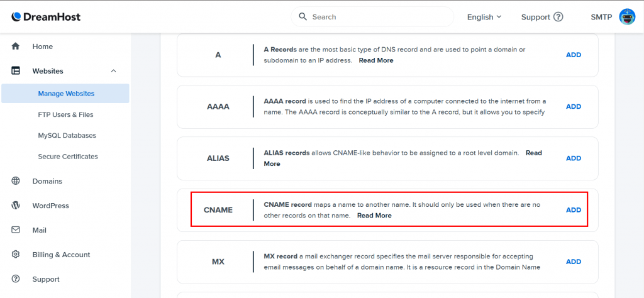Click the Mail envelope icon

(16, 230)
